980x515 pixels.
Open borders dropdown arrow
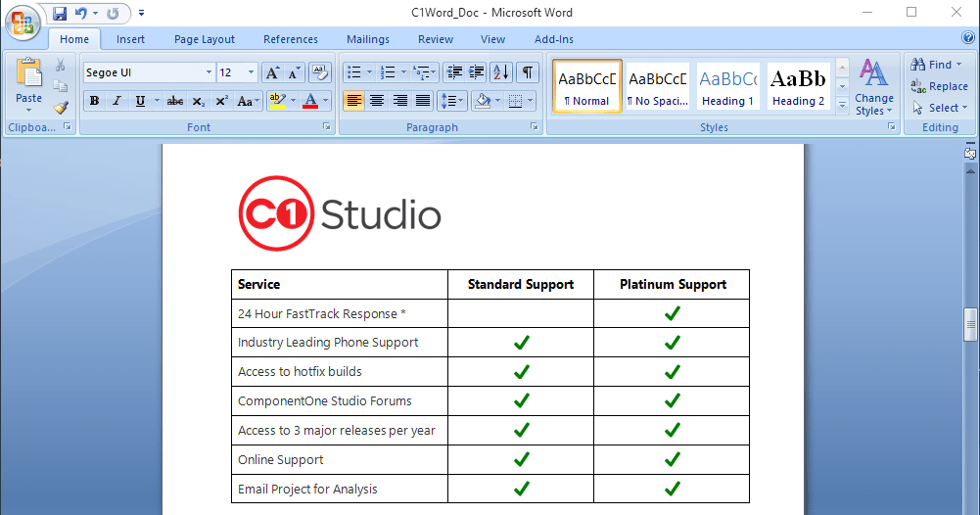(x=530, y=101)
